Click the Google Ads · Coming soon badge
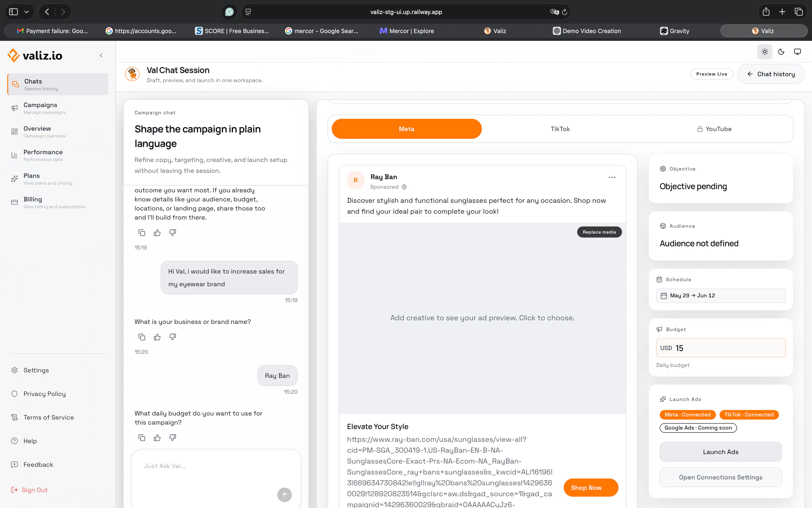812x508 pixels. [x=698, y=428]
